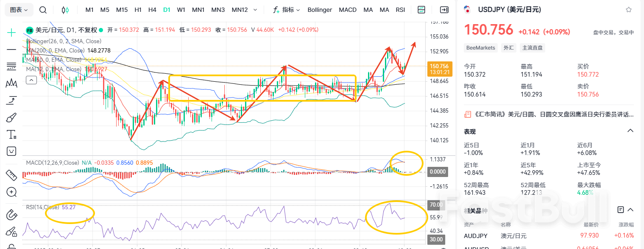The width and height of the screenshot is (644, 249).
Task: Toggle the right side panel collapse
Action: [x=444, y=10]
